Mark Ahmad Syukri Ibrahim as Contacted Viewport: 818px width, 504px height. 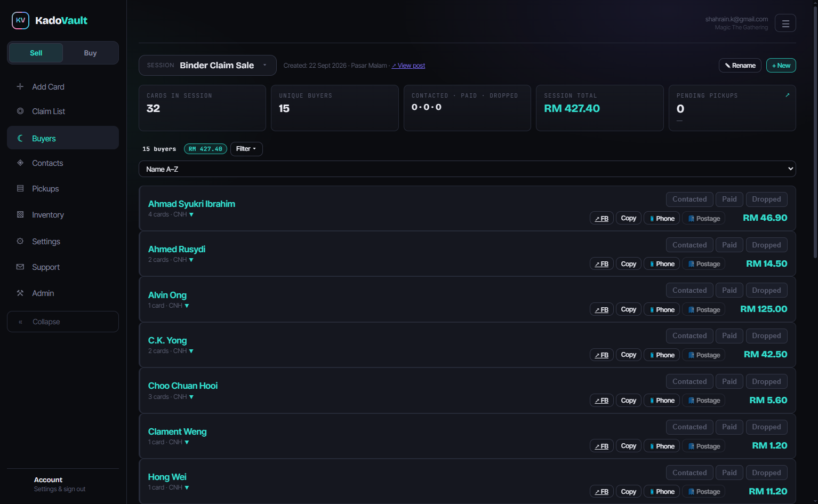(689, 199)
